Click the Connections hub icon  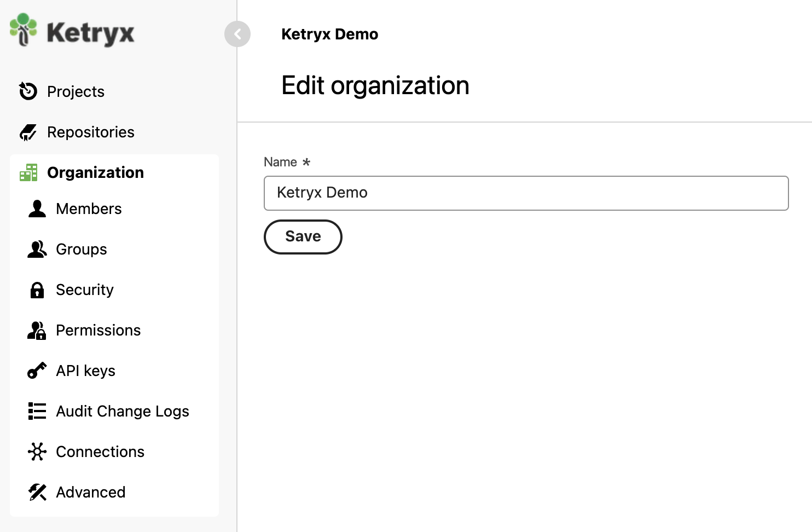click(x=37, y=452)
